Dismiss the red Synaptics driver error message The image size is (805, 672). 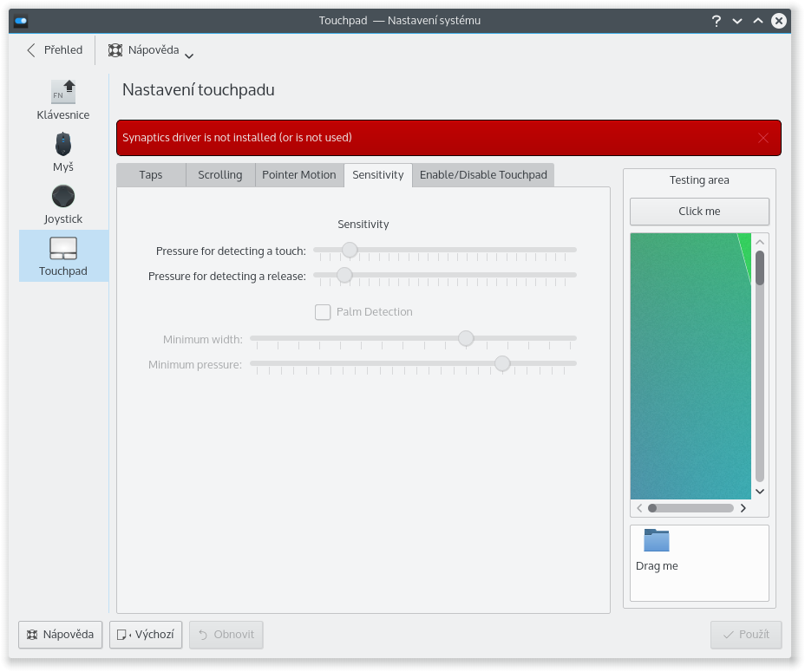[x=763, y=138]
